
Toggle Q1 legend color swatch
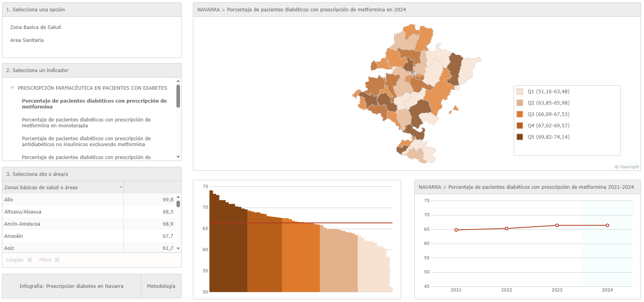coord(520,92)
